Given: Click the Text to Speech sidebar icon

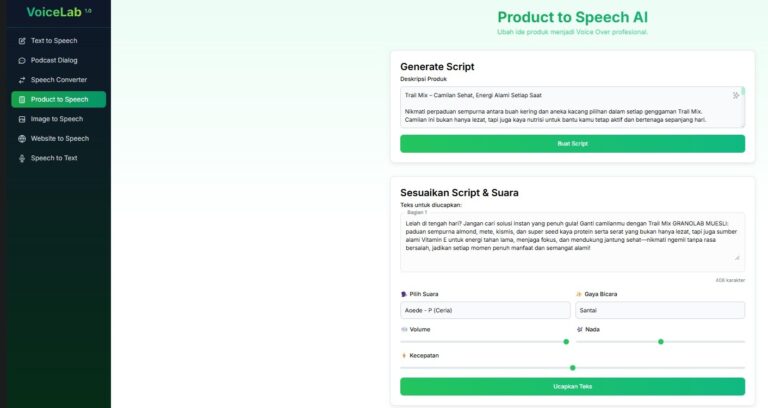Looking at the screenshot, I should coord(22,41).
